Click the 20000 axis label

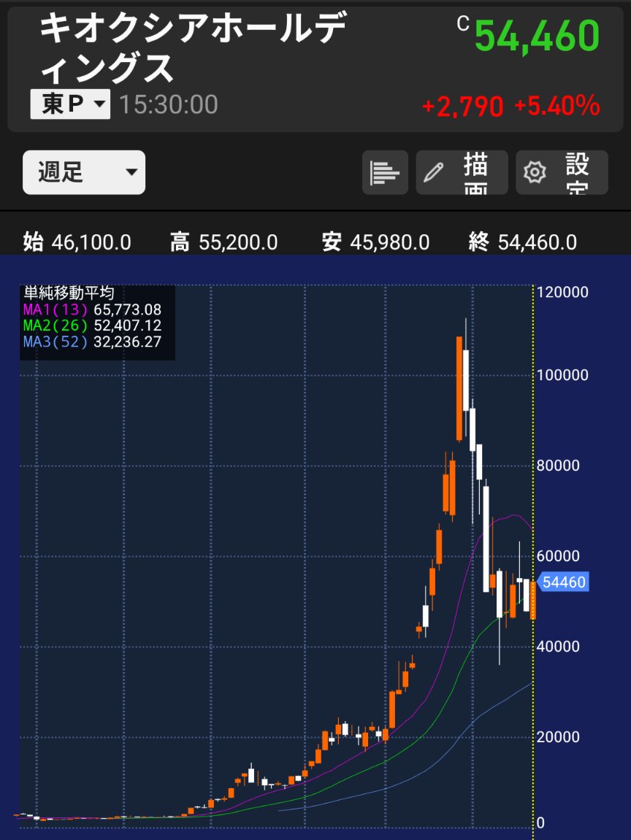coord(558,737)
